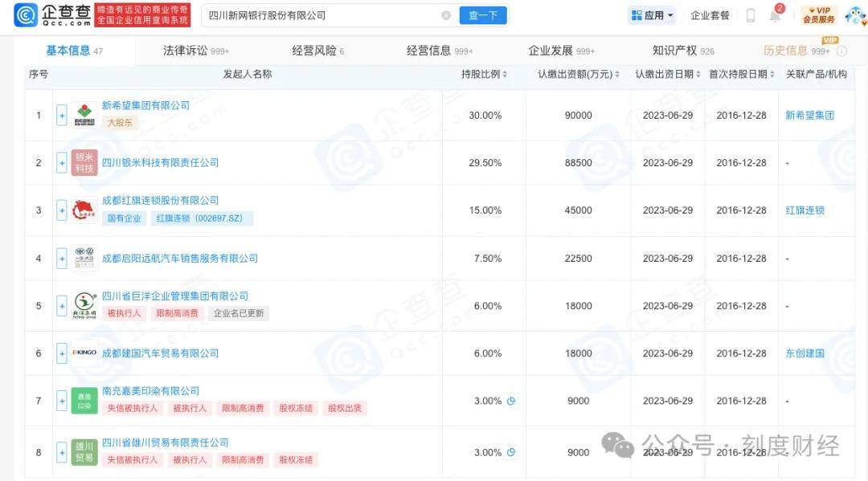Click 失信被执行人 tag on 雄川贸易 row
This screenshot has height=481, width=868.
click(x=133, y=460)
